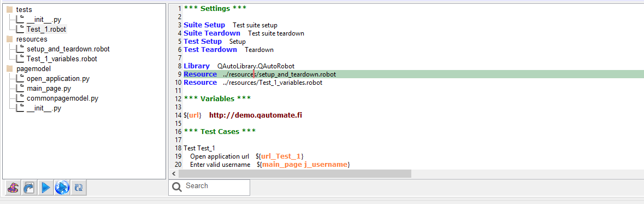Open the wizard hat tool
The width and height of the screenshot is (644, 204).
pyautogui.click(x=13, y=188)
